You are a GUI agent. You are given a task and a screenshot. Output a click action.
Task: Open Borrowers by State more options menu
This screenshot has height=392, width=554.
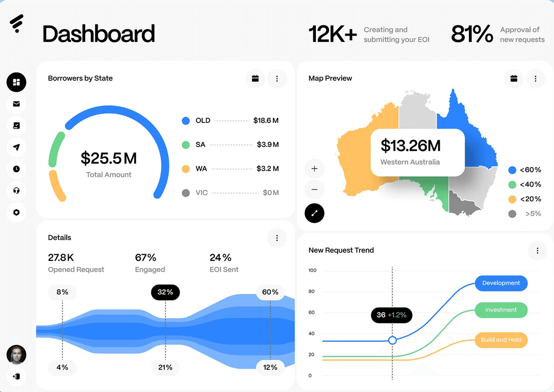(277, 79)
